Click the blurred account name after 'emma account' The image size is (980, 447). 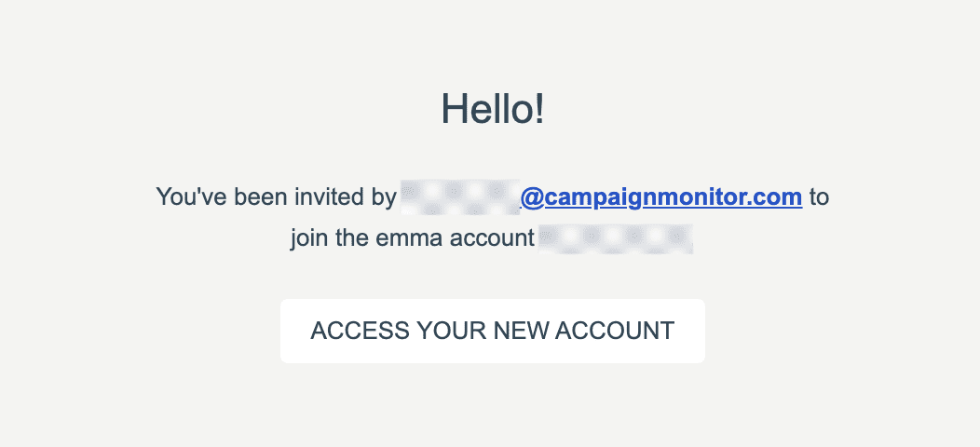point(616,238)
